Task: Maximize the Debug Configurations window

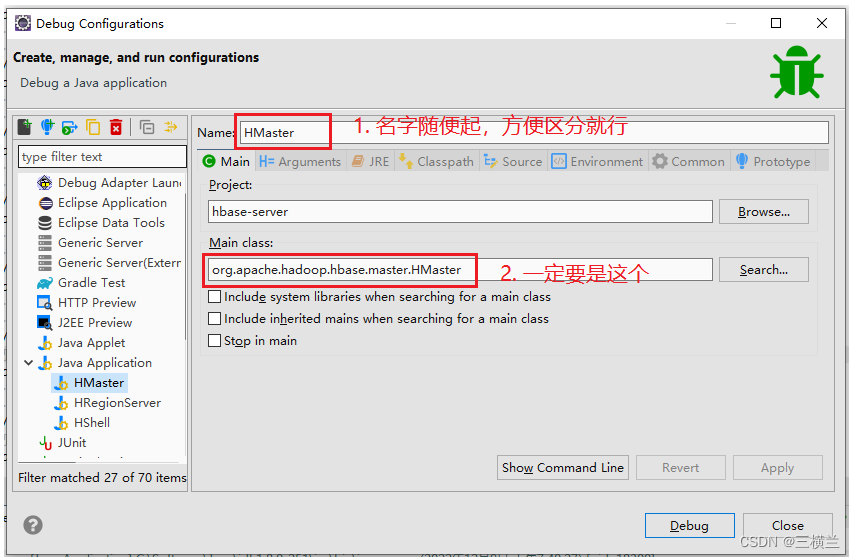Action: coord(776,23)
